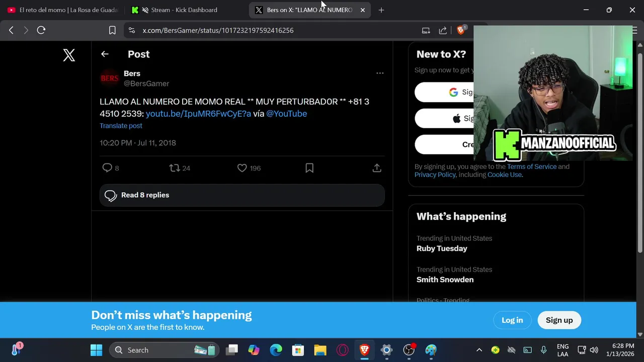Click the browser share page icon

pos(443,30)
